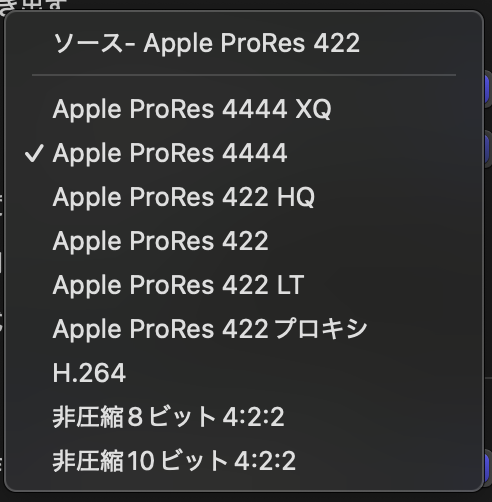Choose Apple ProRes 422 プロキシ
This screenshot has height=502, width=492.
(244, 329)
